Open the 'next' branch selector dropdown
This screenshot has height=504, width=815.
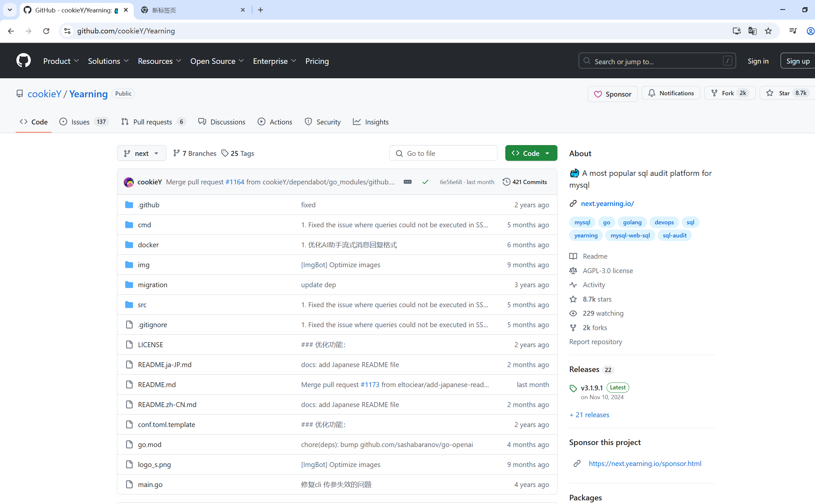click(141, 153)
